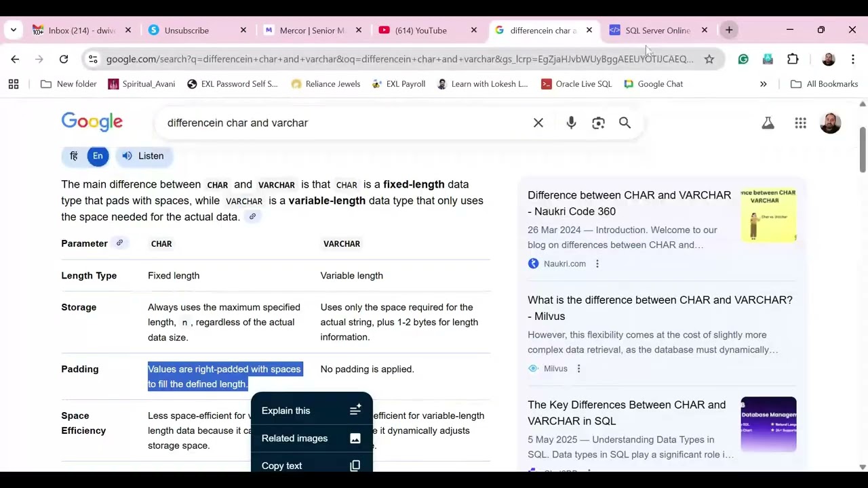Open the Google Chat bookmark

[653, 84]
